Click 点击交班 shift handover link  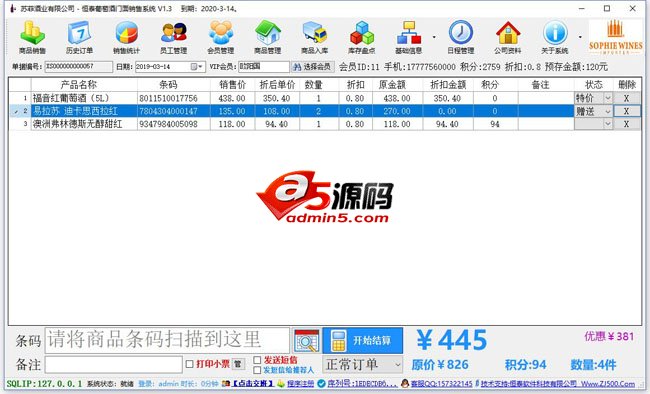252,384
